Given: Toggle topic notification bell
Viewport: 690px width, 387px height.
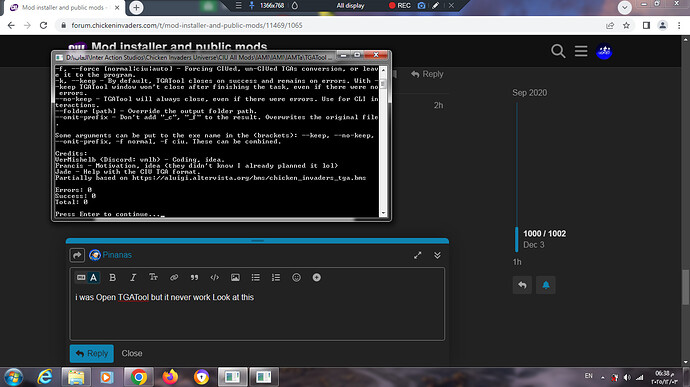Looking at the screenshot, I should 546,285.
